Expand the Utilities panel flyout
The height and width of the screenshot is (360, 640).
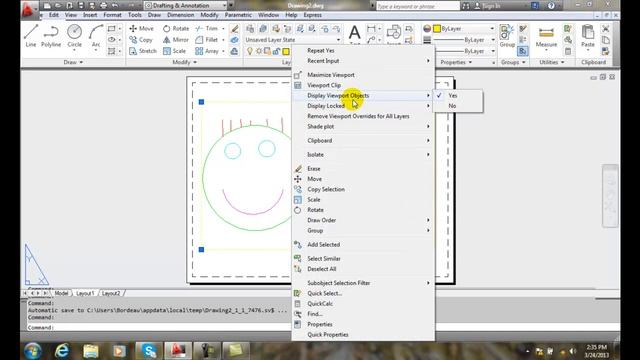click(x=551, y=62)
